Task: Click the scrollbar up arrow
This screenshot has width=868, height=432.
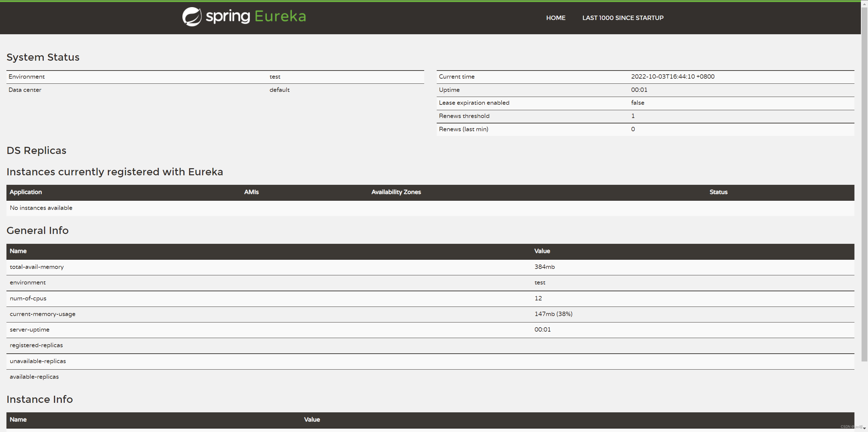Action: pyautogui.click(x=864, y=4)
